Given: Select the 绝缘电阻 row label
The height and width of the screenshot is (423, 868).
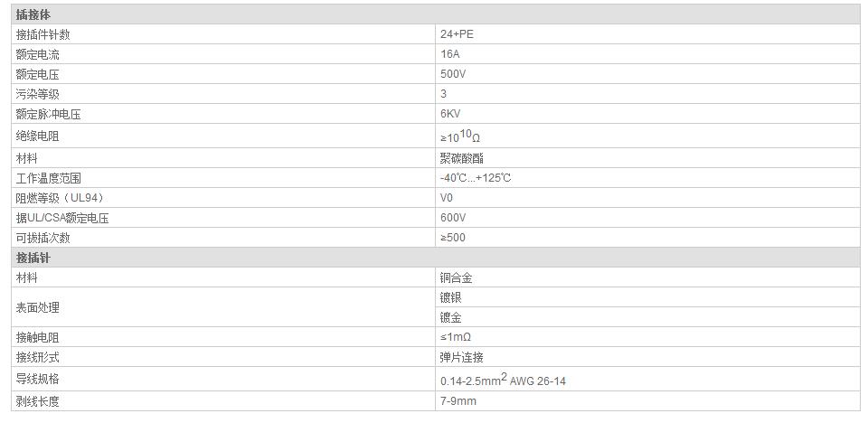Looking at the screenshot, I should (x=37, y=136).
